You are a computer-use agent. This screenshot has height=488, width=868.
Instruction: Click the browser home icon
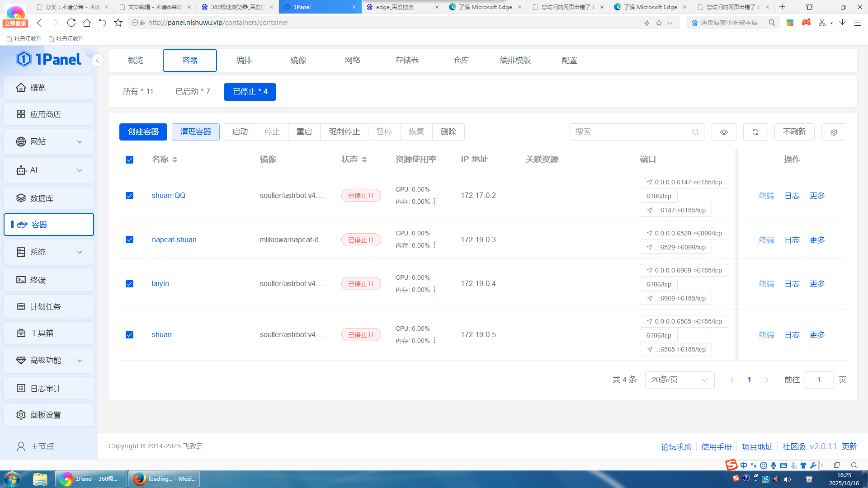point(87,23)
